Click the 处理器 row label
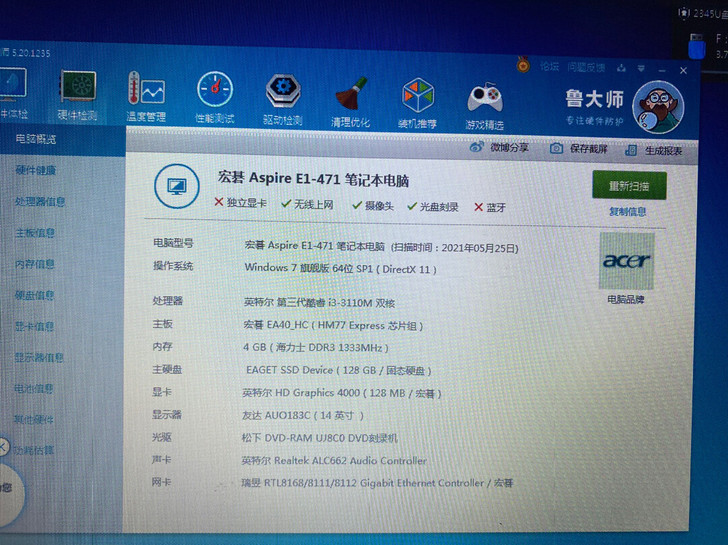Image resolution: width=728 pixels, height=545 pixels. click(x=168, y=301)
